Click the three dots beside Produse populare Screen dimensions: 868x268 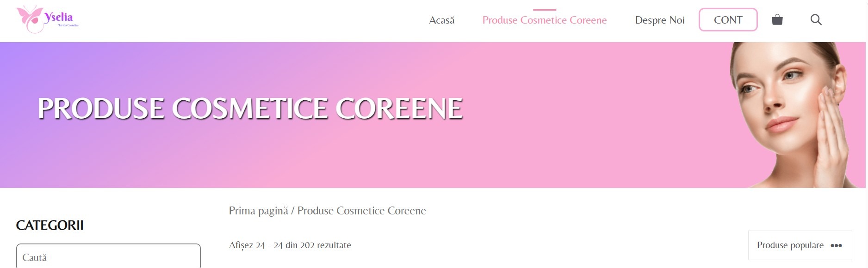[x=836, y=245]
